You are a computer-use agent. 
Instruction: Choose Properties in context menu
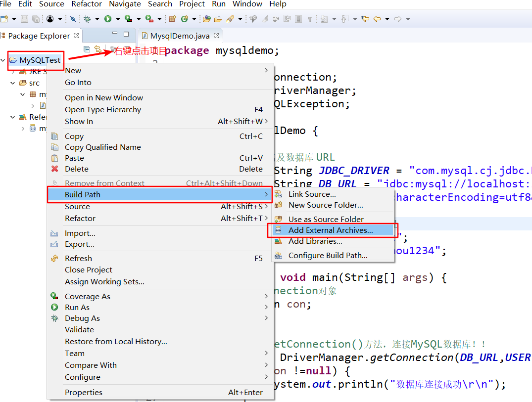pyautogui.click(x=160, y=393)
